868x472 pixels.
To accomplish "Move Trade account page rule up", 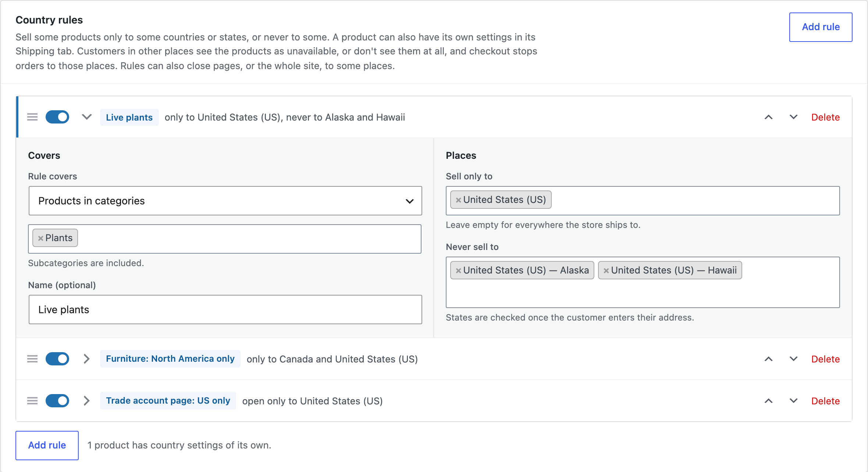I will click(x=768, y=401).
